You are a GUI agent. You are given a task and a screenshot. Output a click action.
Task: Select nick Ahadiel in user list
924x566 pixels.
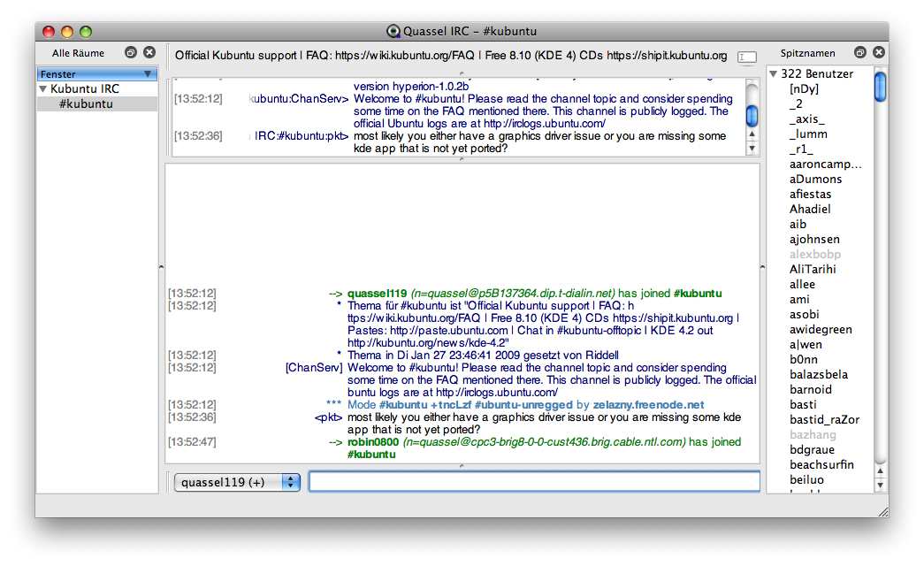810,210
